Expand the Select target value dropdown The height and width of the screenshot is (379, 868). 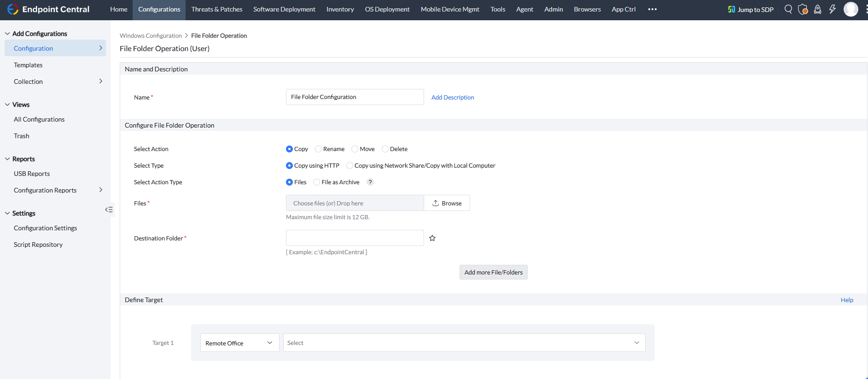pyautogui.click(x=464, y=343)
